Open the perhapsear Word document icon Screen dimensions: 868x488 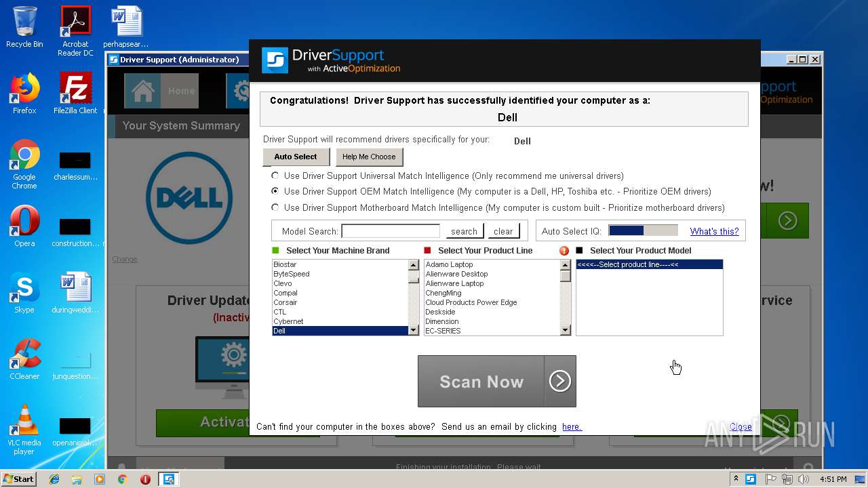[126, 27]
